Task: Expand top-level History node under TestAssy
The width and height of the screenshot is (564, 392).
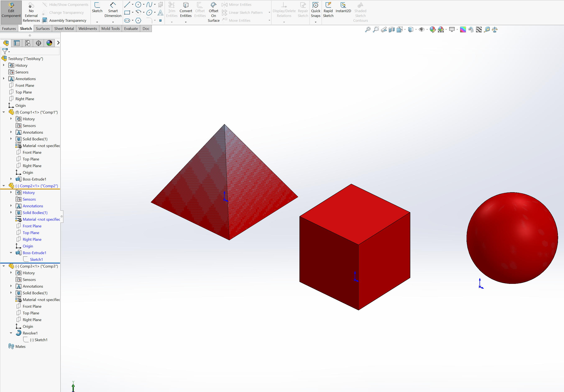Action: 4,65
